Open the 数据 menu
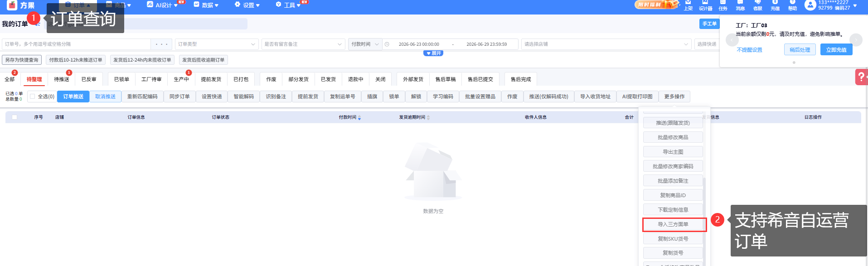Image resolution: width=868 pixels, height=266 pixels. coord(206,5)
